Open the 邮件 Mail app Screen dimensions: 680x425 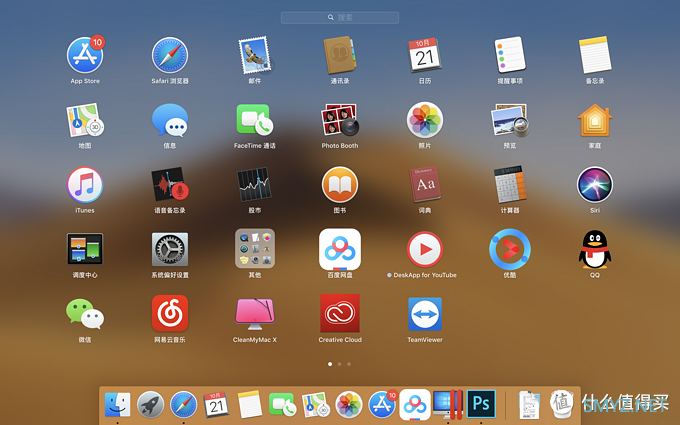[x=255, y=56]
